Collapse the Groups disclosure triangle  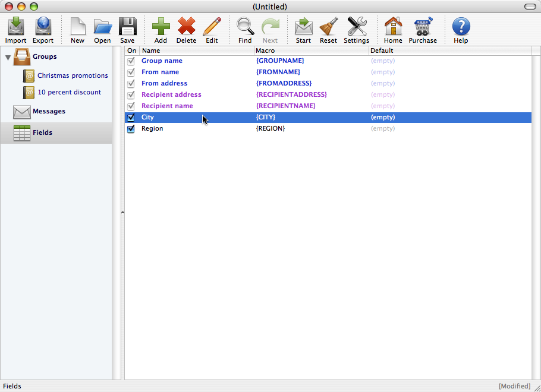[7, 56]
